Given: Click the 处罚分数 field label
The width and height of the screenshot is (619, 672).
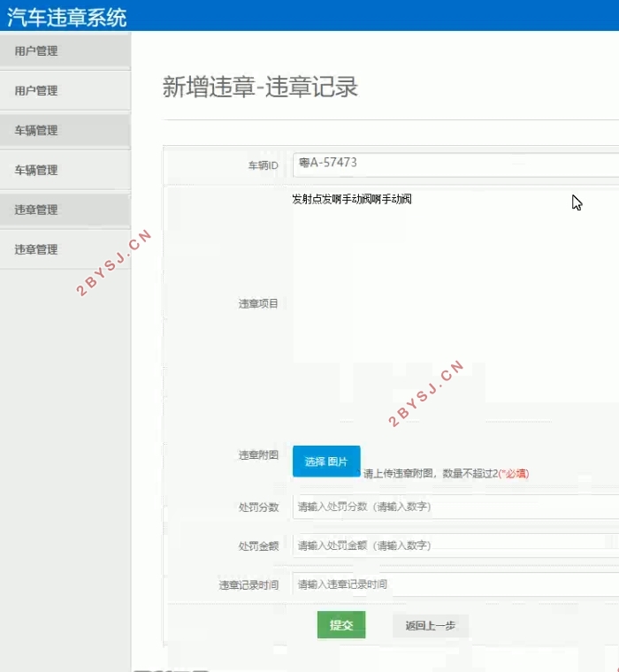Looking at the screenshot, I should tap(258, 508).
